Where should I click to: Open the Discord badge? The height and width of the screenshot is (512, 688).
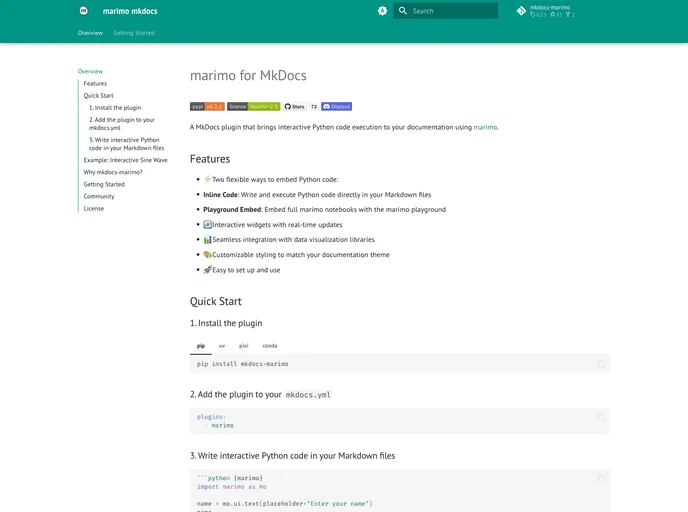[337, 107]
